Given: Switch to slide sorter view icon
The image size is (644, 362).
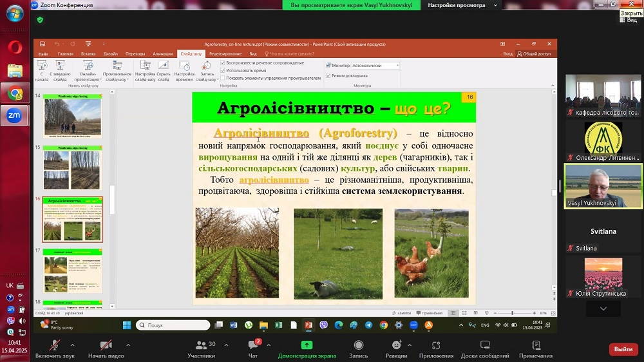Looking at the screenshot, I should pyautogui.click(x=464, y=313).
